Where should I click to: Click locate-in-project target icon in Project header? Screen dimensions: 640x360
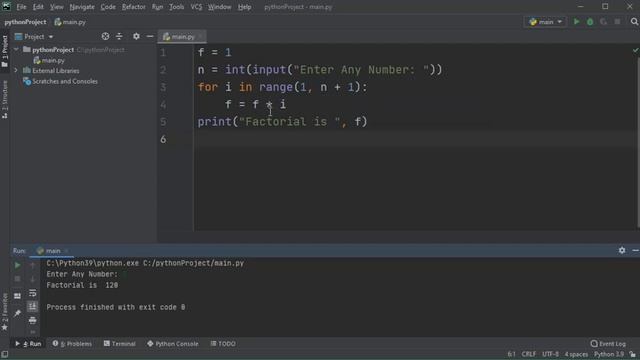pos(105,36)
